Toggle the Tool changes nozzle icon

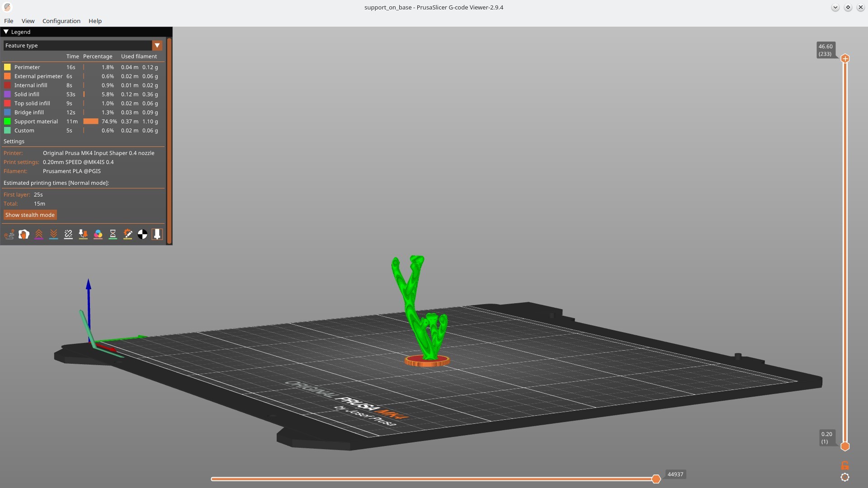83,234
